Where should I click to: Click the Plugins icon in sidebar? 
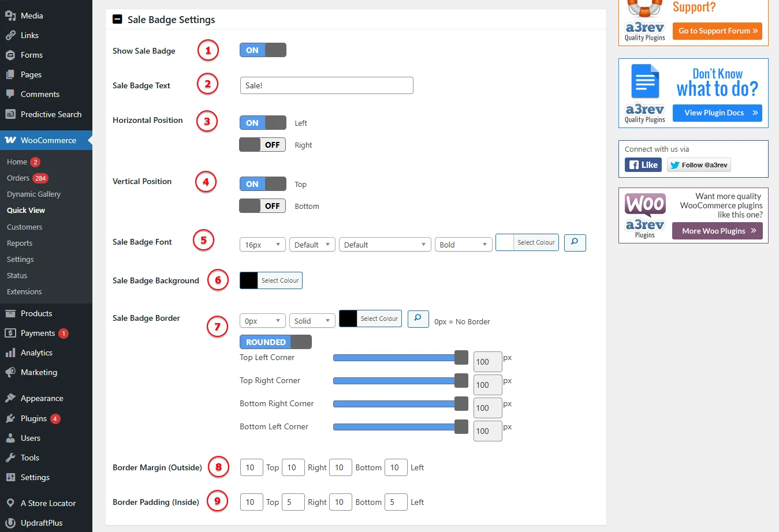pos(10,418)
